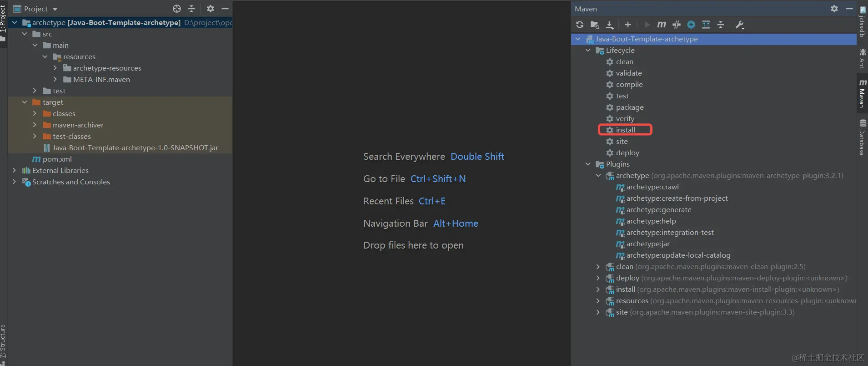The image size is (868, 366).
Task: Collapse the target folder
Action: (25, 102)
